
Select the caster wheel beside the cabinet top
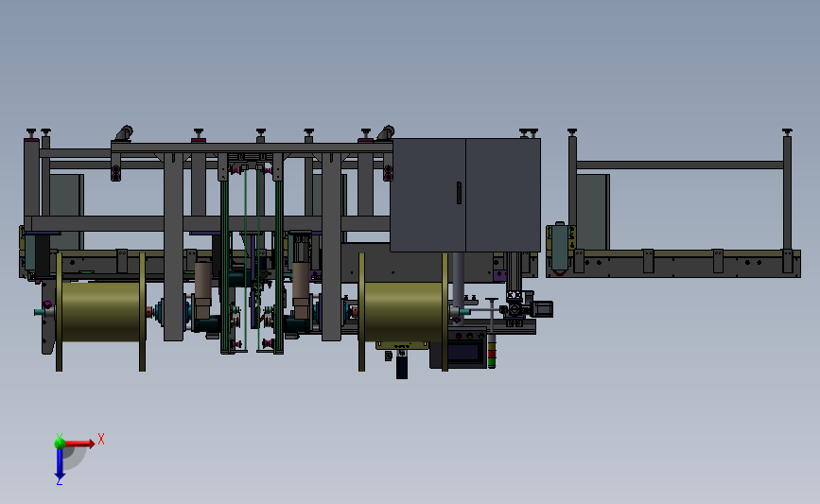click(386, 132)
